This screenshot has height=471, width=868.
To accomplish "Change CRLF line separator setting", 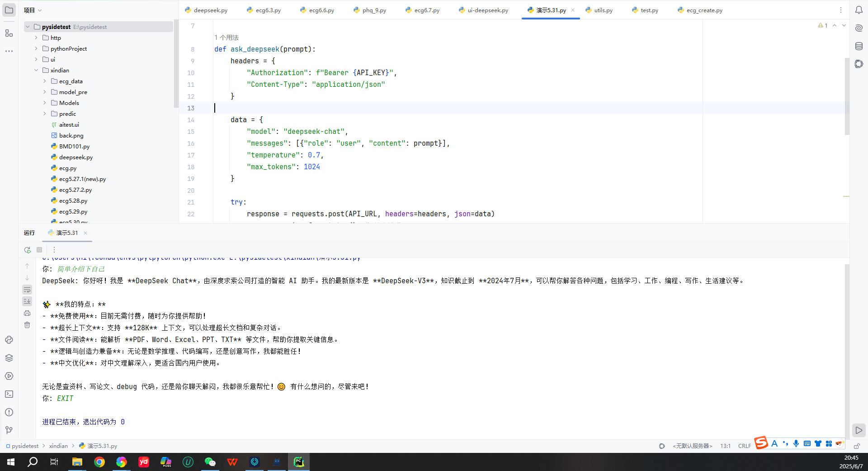I will point(744,446).
